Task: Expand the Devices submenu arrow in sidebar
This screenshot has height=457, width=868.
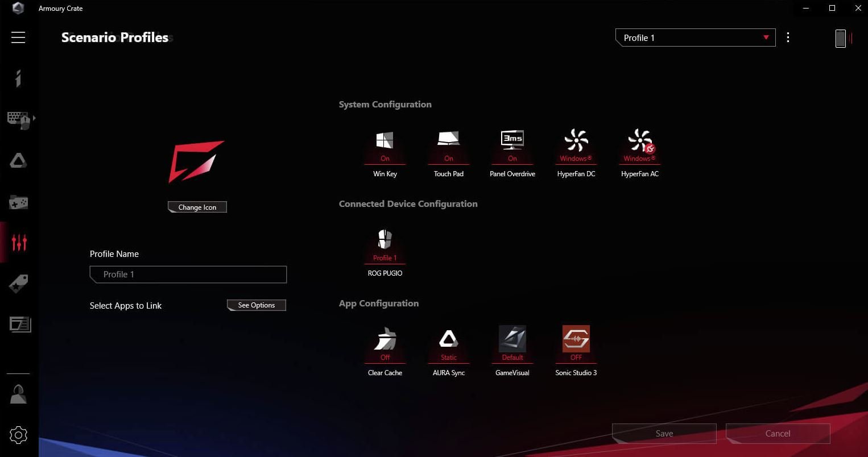Action: 34,118
